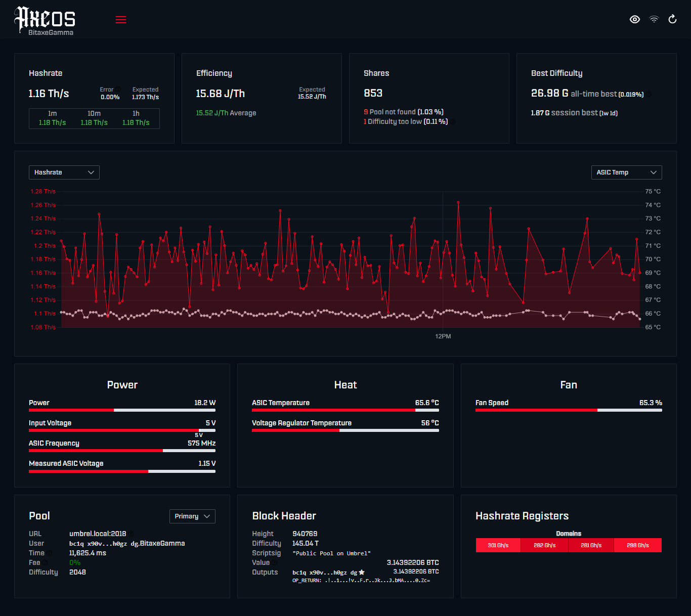
Task: Click the info icon beside pool Time
Action: pyautogui.click(x=50, y=553)
